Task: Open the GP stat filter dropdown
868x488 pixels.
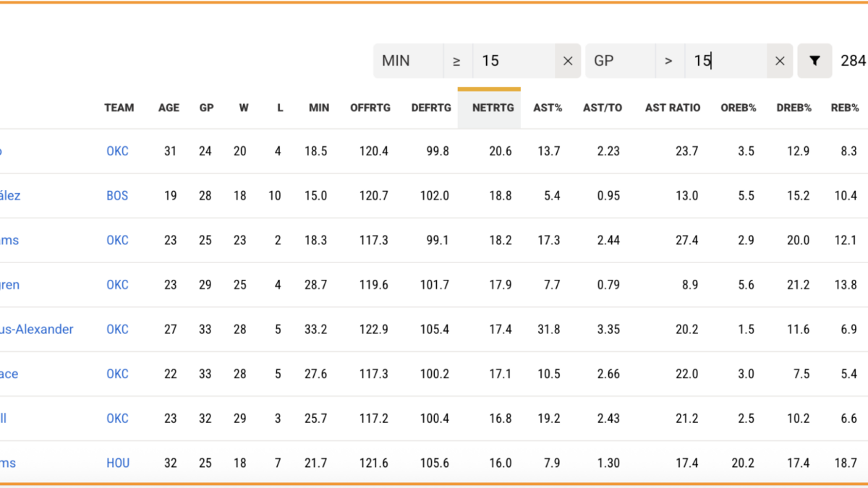Action: pyautogui.click(x=620, y=61)
